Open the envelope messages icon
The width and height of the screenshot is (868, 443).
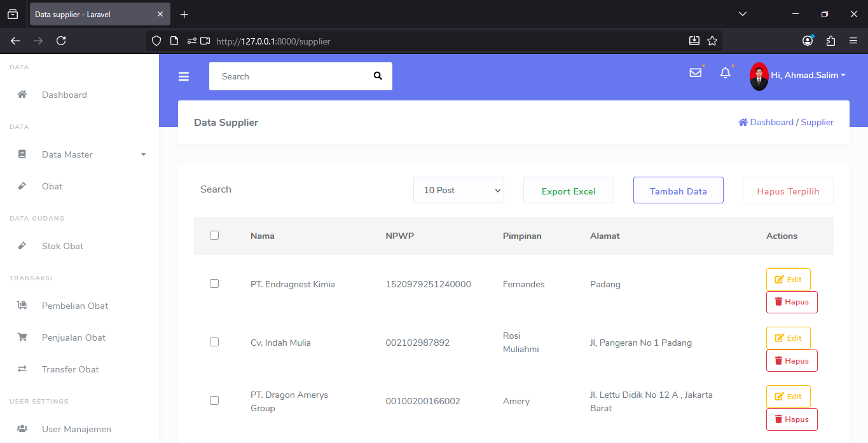[695, 73]
